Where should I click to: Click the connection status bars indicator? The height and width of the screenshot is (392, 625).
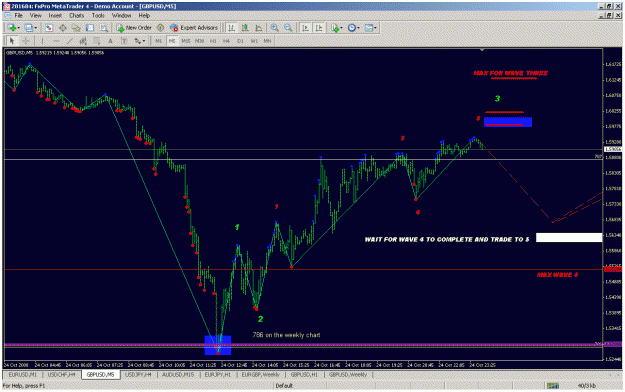click(552, 386)
